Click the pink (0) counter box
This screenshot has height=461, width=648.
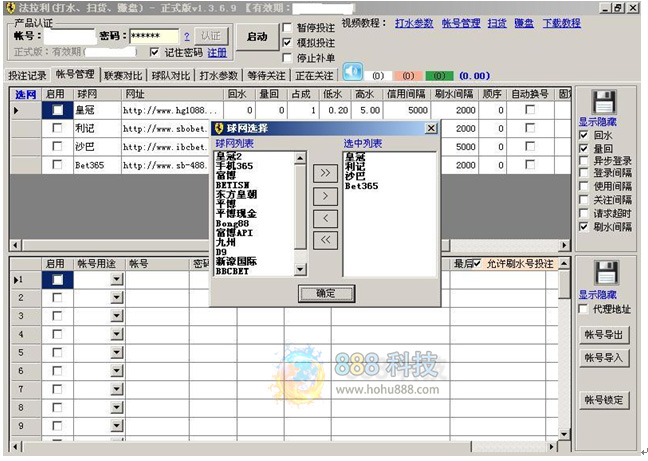(407, 76)
